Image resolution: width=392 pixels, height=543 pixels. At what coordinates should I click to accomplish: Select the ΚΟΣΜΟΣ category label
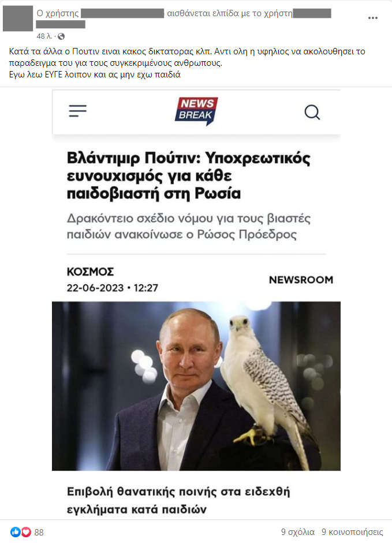(x=90, y=271)
